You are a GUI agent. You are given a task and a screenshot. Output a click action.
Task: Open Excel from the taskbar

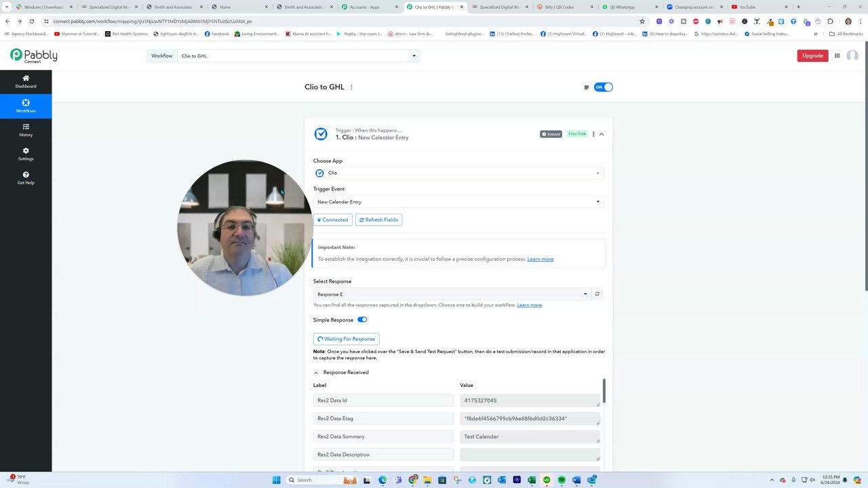point(532,480)
